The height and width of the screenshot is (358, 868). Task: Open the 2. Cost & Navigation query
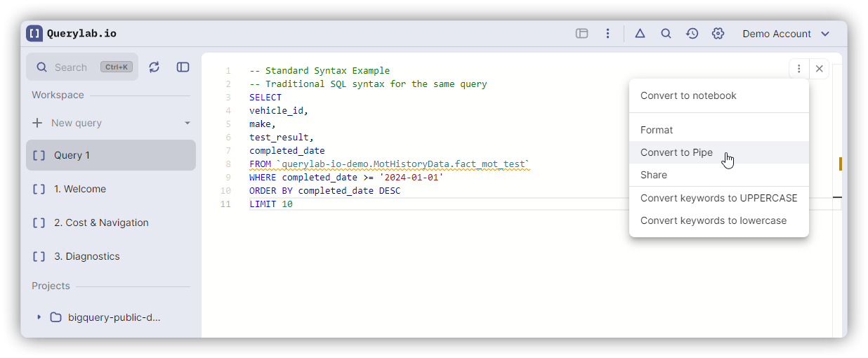pos(101,223)
